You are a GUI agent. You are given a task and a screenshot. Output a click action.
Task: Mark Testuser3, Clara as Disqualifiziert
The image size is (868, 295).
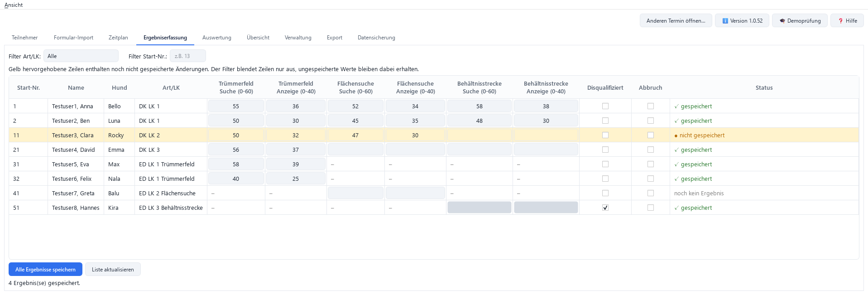[605, 135]
